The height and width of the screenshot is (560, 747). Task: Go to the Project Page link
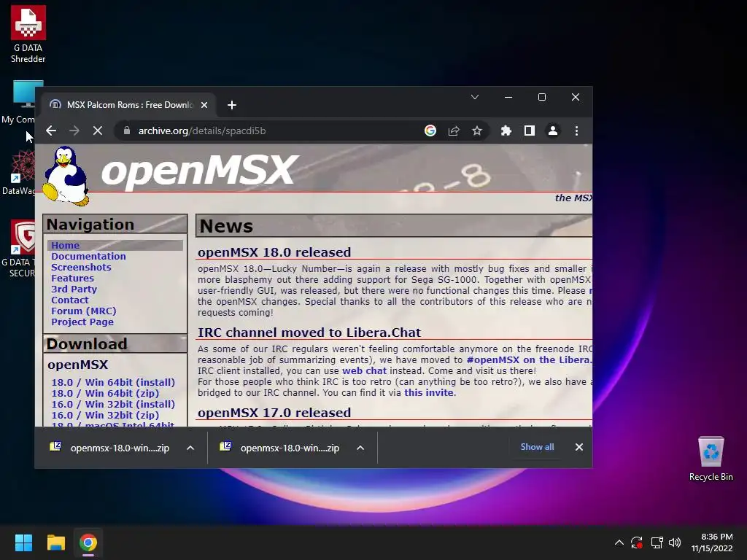[82, 322]
